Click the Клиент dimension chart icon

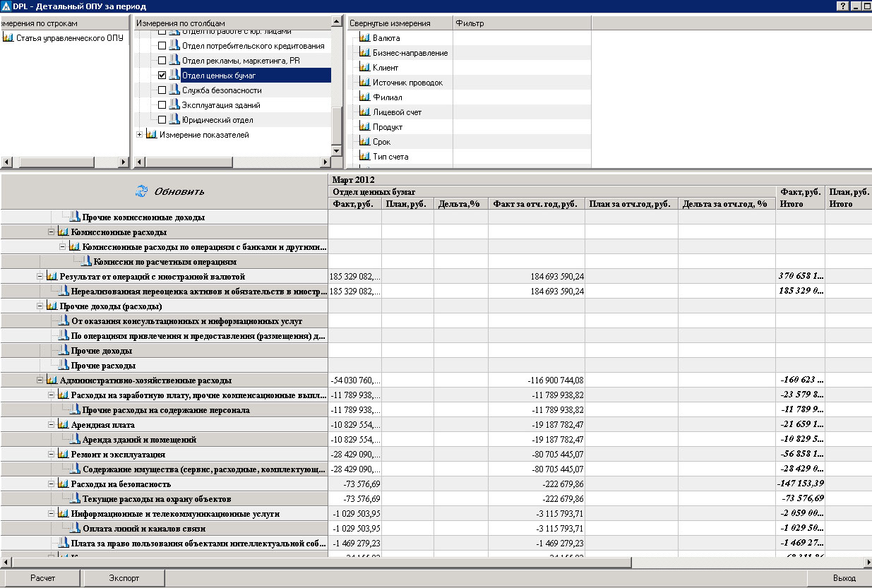364,68
